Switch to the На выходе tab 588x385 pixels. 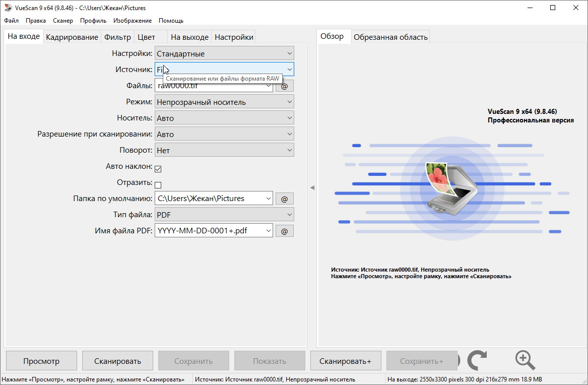click(189, 37)
